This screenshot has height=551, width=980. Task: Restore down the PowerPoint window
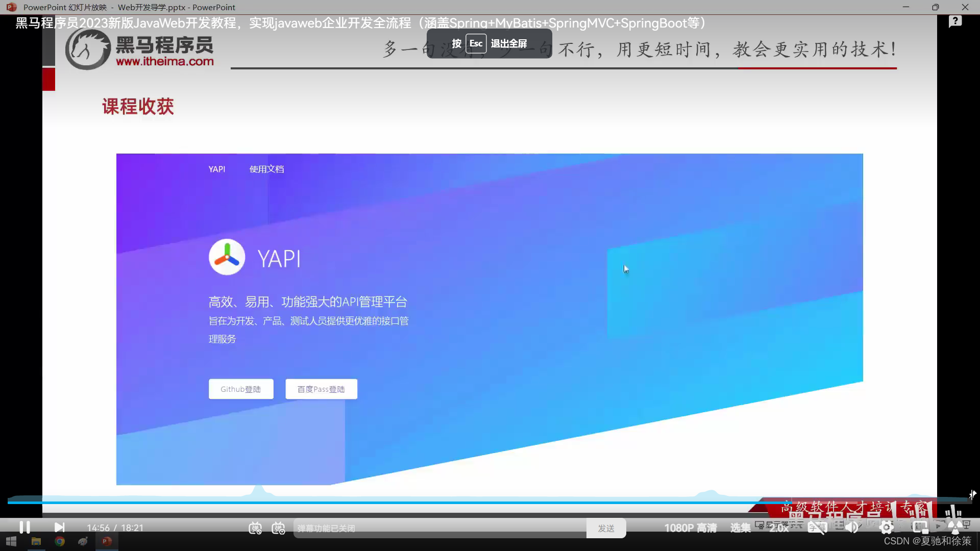[x=935, y=7]
